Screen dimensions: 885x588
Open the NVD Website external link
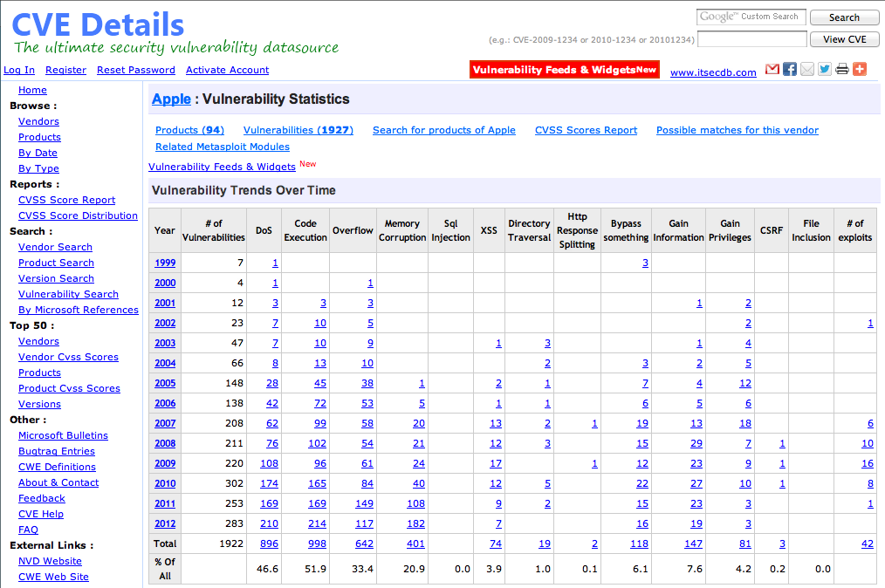(x=51, y=562)
